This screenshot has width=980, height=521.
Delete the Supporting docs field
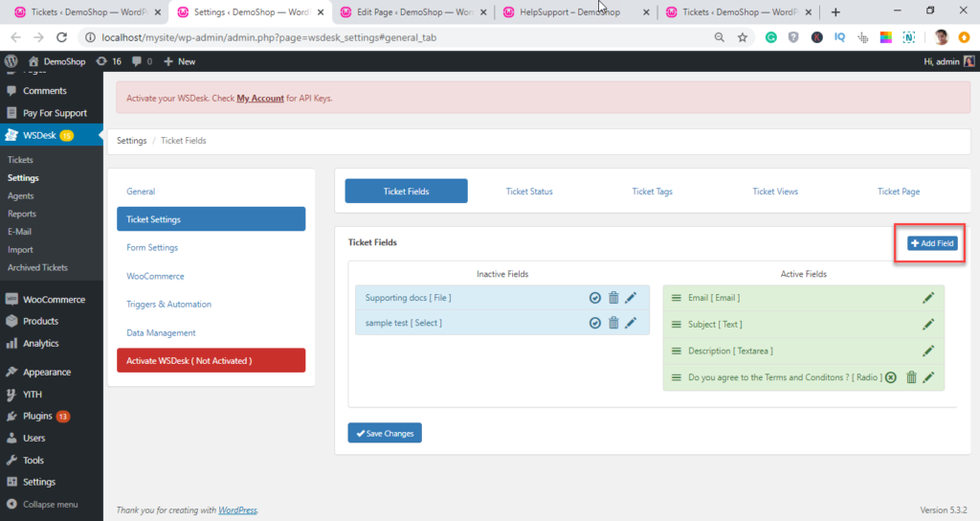613,298
